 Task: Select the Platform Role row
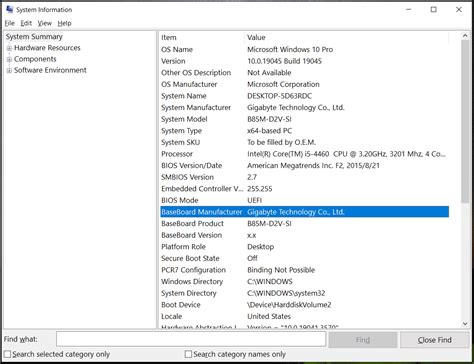pos(304,247)
